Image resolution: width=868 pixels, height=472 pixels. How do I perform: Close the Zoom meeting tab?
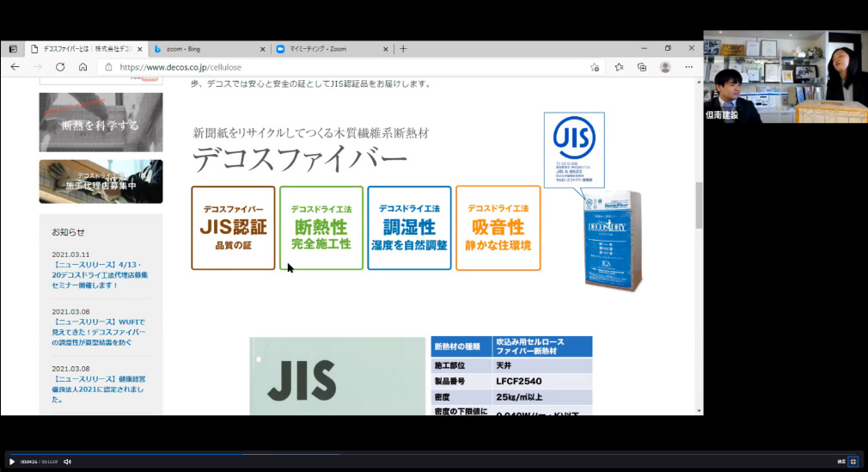click(x=385, y=49)
